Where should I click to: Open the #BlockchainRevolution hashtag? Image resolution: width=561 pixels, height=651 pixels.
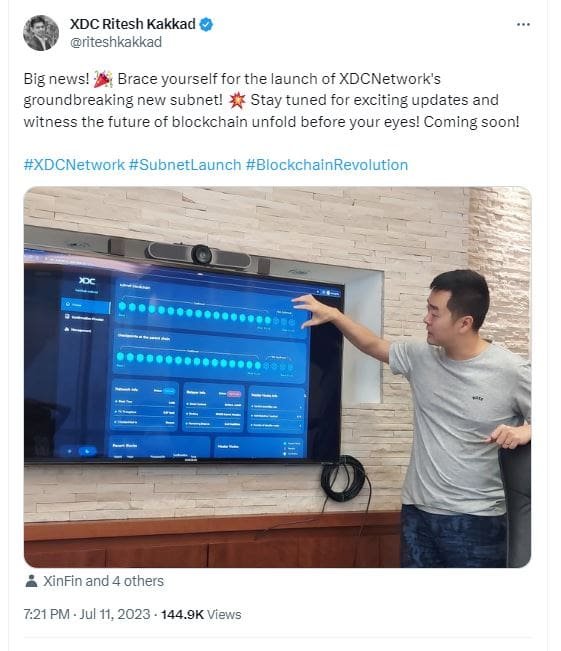(x=327, y=165)
